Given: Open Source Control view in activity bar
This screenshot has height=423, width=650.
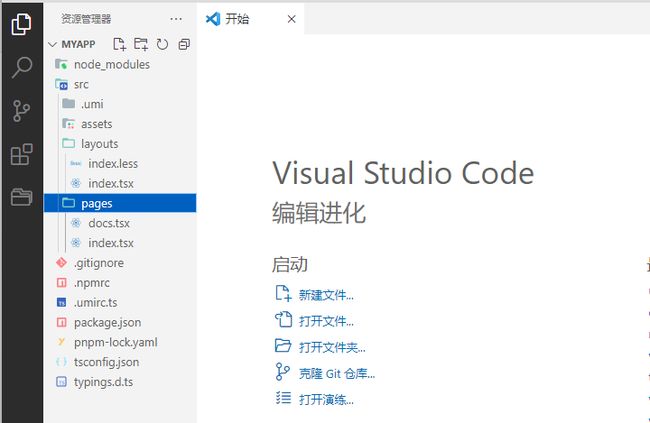Looking at the screenshot, I should tap(21, 111).
